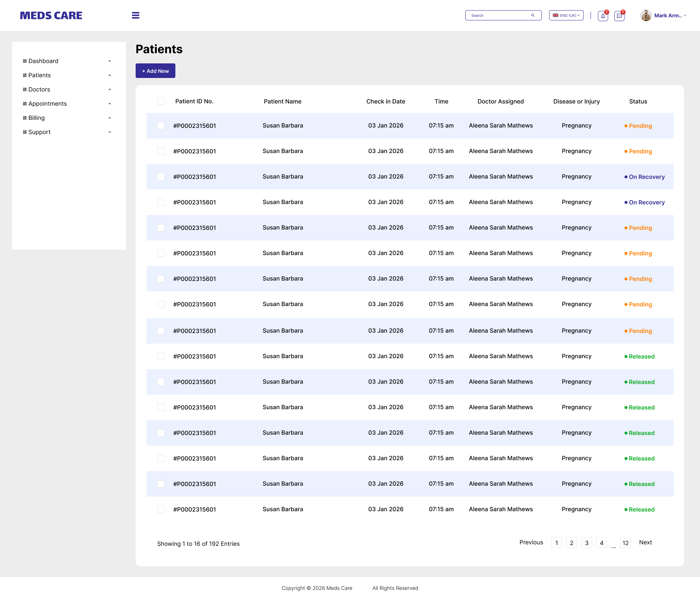
Task: Click the chat messages icon with badge
Action: coord(619,16)
